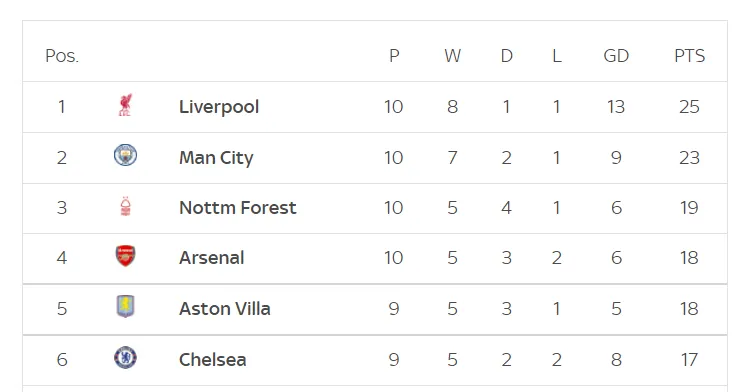Click the Man City club badge
The height and width of the screenshot is (392, 740).
pyautogui.click(x=126, y=155)
